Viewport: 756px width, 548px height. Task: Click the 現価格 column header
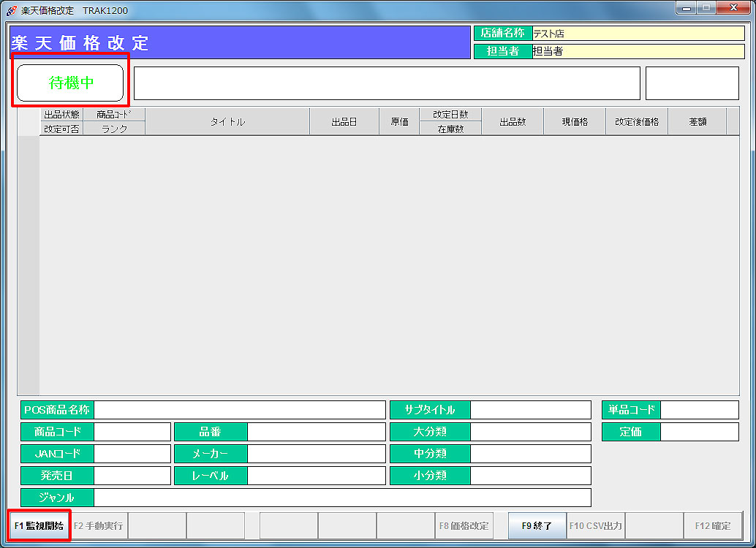[575, 122]
